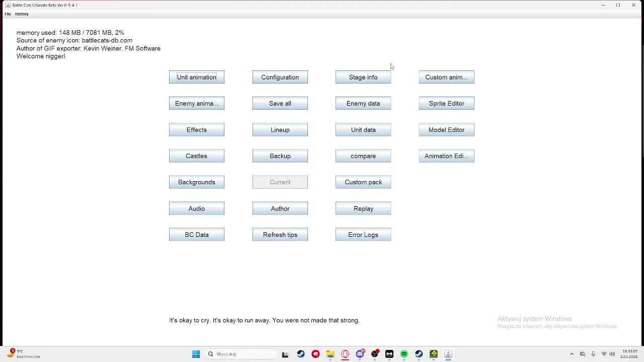Open the Effects viewer
Image resolution: width=644 pixels, height=362 pixels.
197,130
